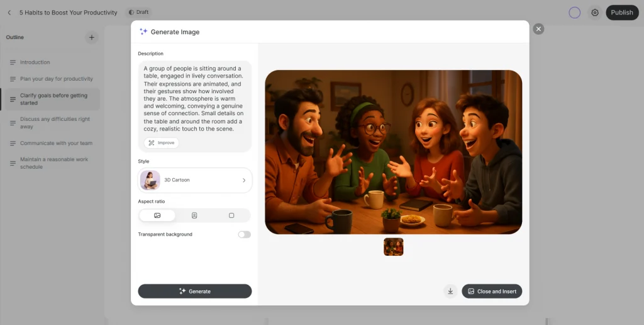Viewport: 644px width, 325px height.
Task: Select the generated image thumbnail
Action: (x=394, y=247)
